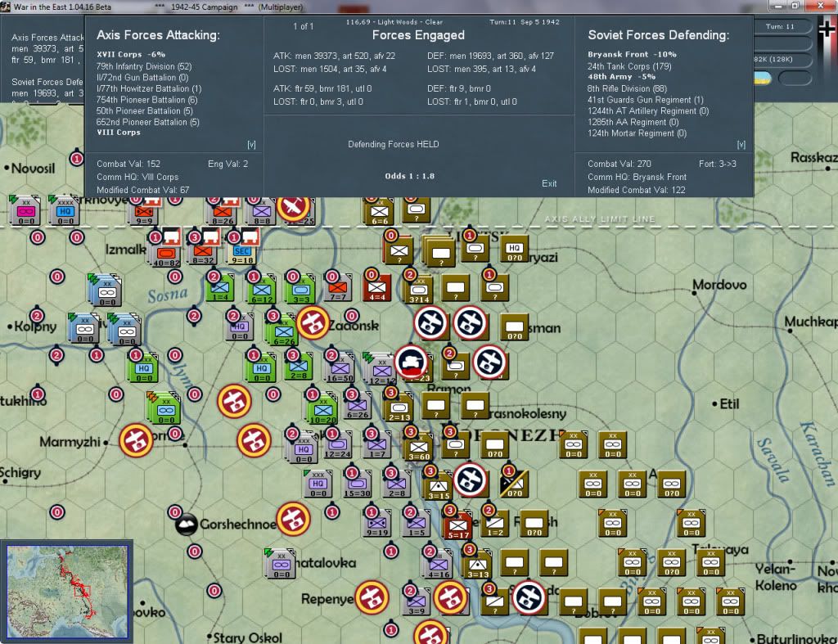Click the German air base beside Zadonsk

(313, 322)
